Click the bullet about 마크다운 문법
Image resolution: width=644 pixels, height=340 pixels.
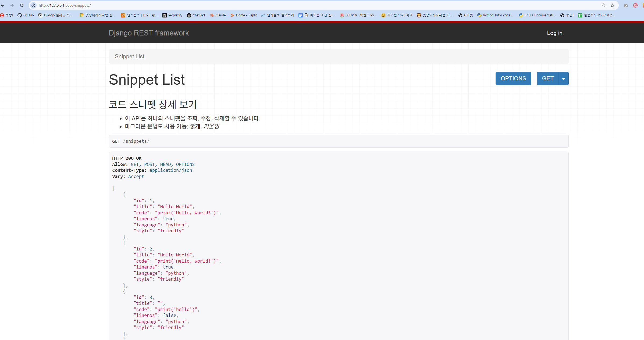172,126
